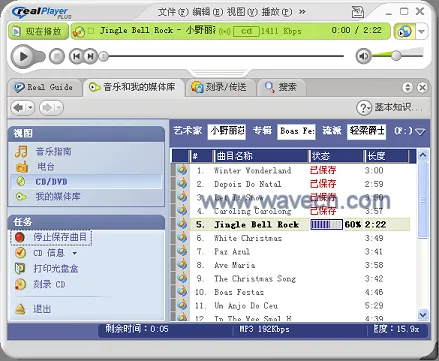Screen dimensions: 439x361
Task: Expand the CD 信息 dropdown arrow
Action: click(75, 253)
